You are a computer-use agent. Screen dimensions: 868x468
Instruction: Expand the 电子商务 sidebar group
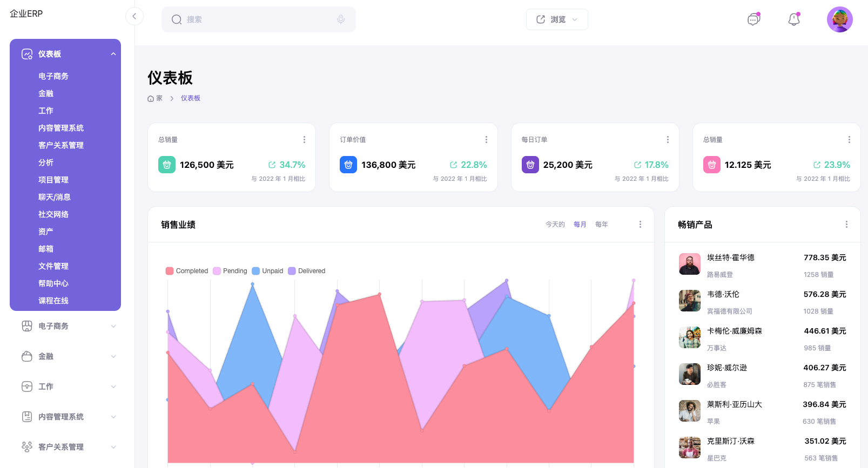click(68, 326)
